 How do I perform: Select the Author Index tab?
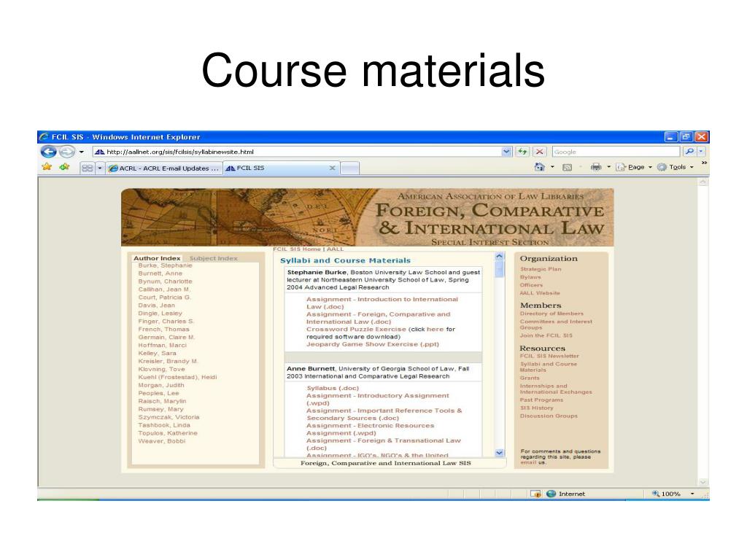click(x=157, y=258)
